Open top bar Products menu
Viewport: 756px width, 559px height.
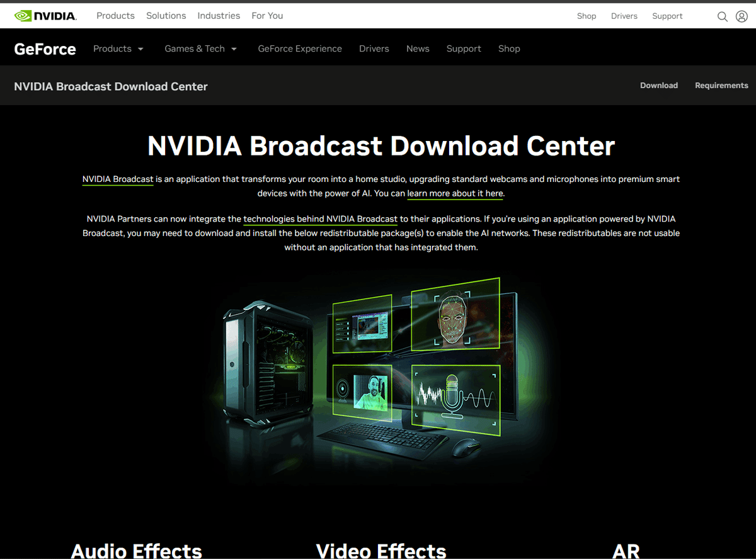point(115,16)
